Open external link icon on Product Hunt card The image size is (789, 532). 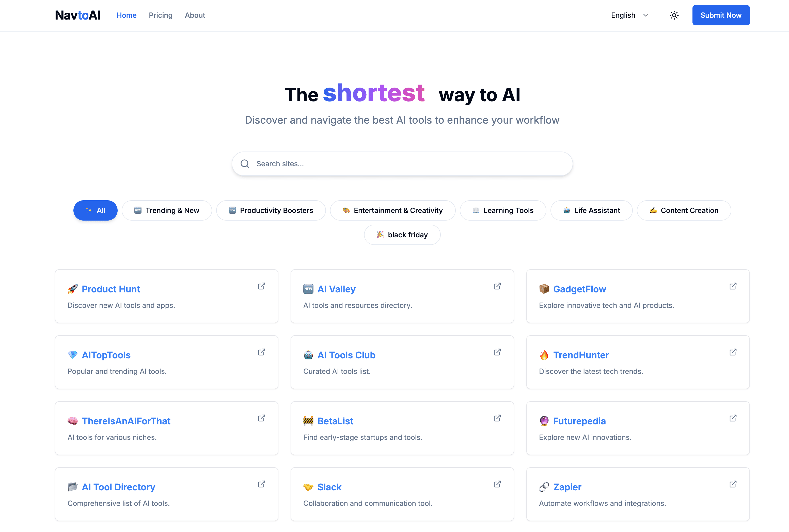tap(261, 286)
